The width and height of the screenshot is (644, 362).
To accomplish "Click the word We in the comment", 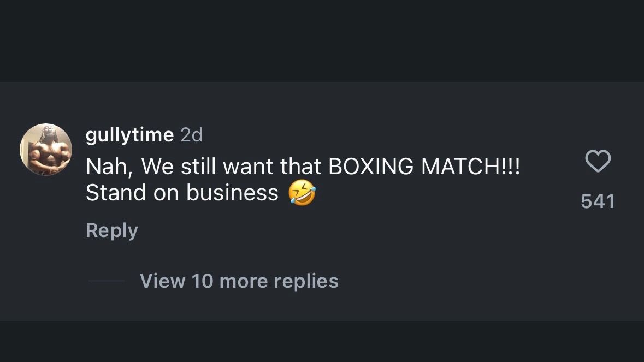I will pos(158,167).
